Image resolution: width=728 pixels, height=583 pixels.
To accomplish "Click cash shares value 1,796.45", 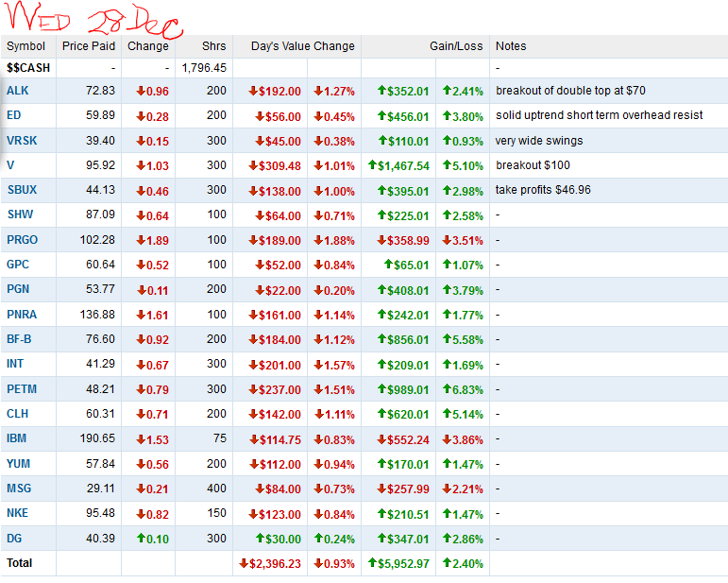I will pos(204,68).
